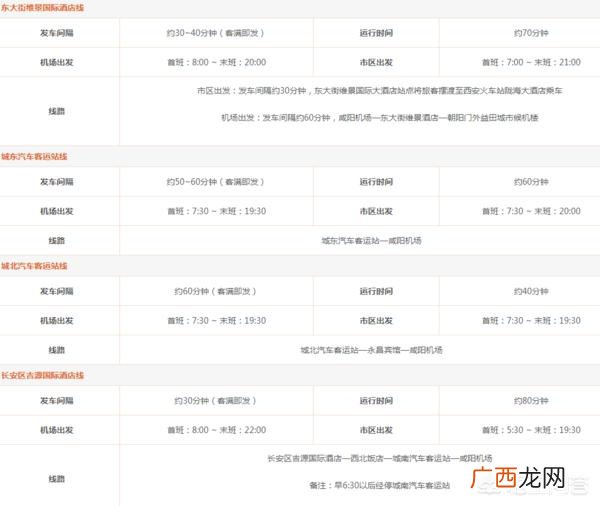Click the route '城北汽车客运站—永昌宾馆—咸阳机场'
The image size is (600, 506).
[371, 350]
